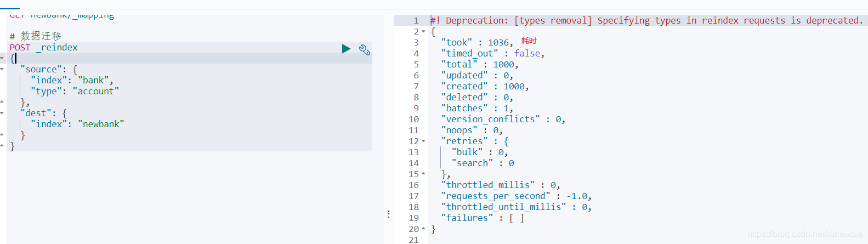The image size is (868, 244).
Task: Click the fold arrow at response line 15
Action: point(423,174)
